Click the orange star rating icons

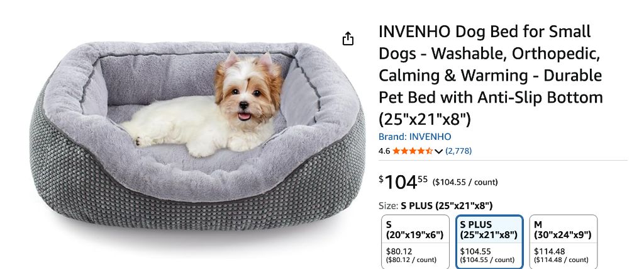click(x=413, y=151)
